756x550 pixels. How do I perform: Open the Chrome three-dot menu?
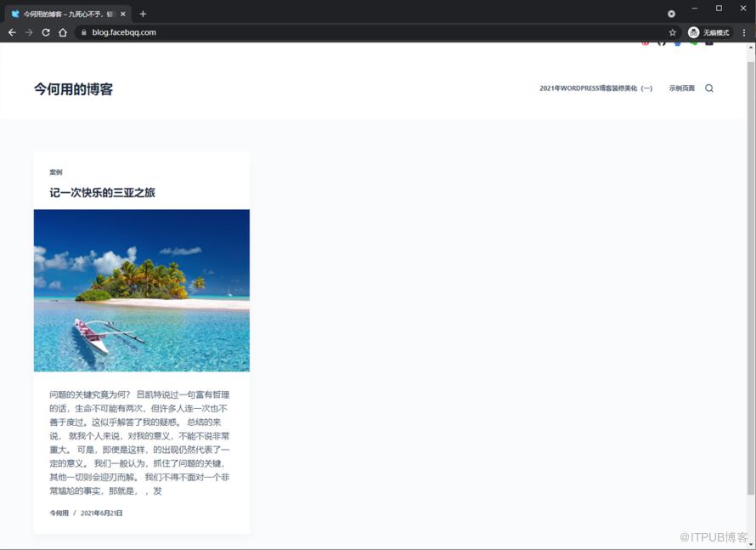click(x=744, y=32)
